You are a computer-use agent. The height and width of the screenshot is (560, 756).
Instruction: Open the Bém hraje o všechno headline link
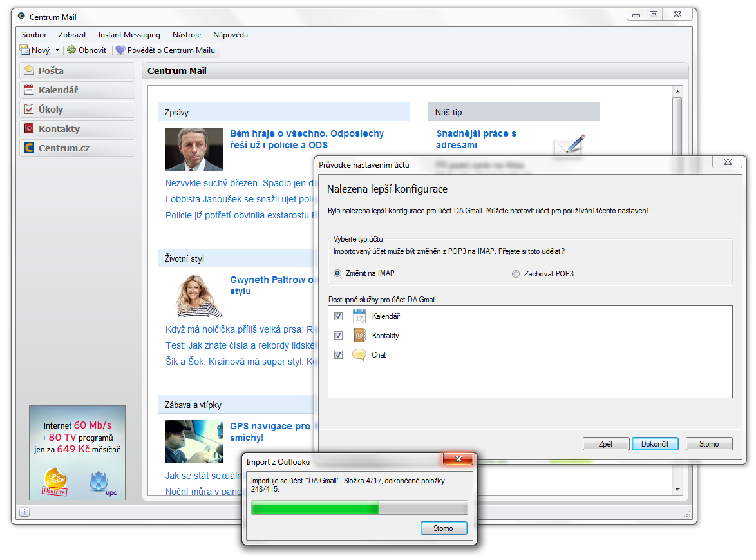tap(307, 139)
